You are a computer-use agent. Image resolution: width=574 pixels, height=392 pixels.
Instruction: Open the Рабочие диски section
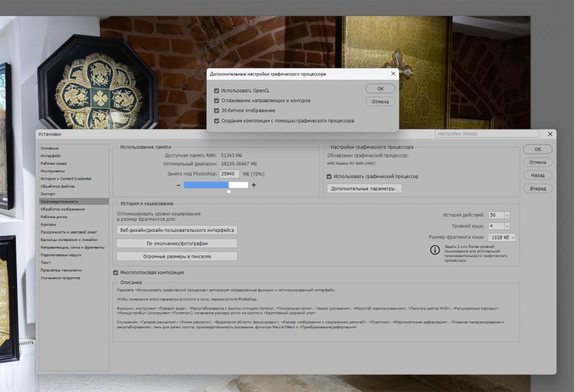click(74, 217)
